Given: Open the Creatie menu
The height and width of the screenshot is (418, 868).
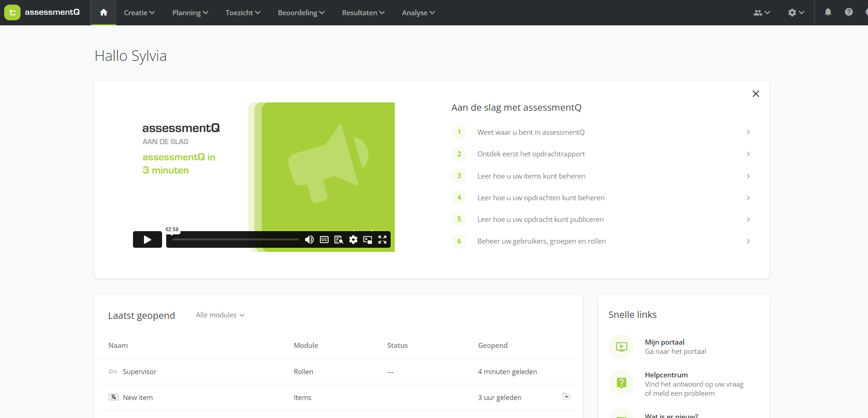Looking at the screenshot, I should 139,12.
